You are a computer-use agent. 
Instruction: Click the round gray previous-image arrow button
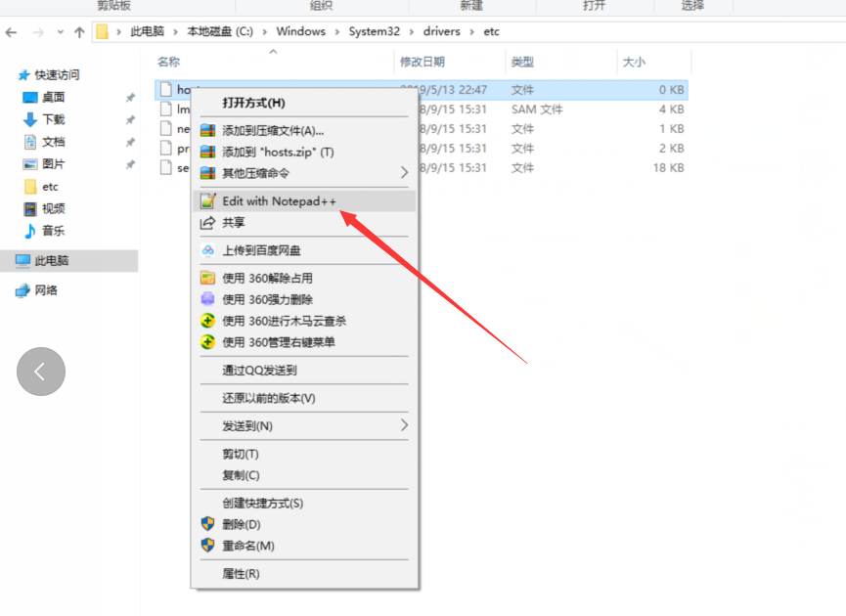pos(41,372)
